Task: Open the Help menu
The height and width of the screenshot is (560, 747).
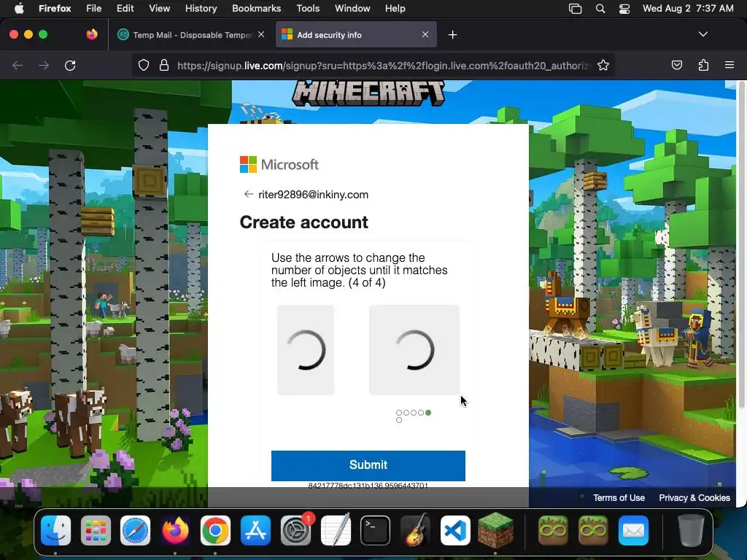Action: 395,9
